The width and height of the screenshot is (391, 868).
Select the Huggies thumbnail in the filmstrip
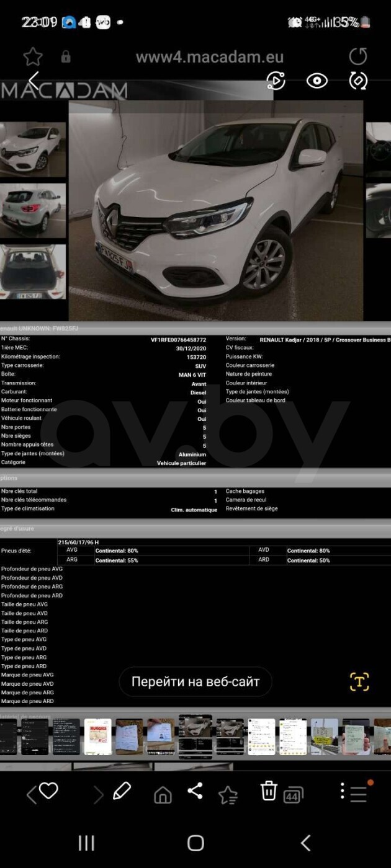(x=97, y=737)
